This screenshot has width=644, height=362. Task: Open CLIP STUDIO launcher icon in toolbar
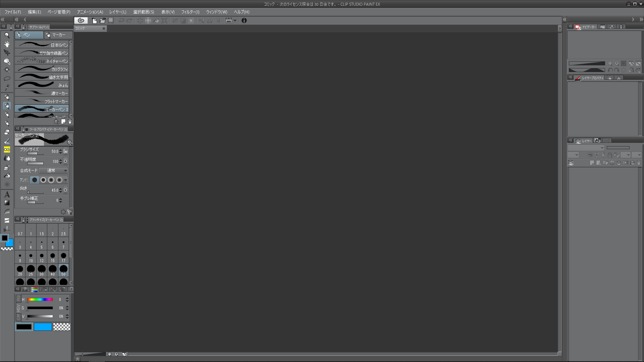(81, 20)
